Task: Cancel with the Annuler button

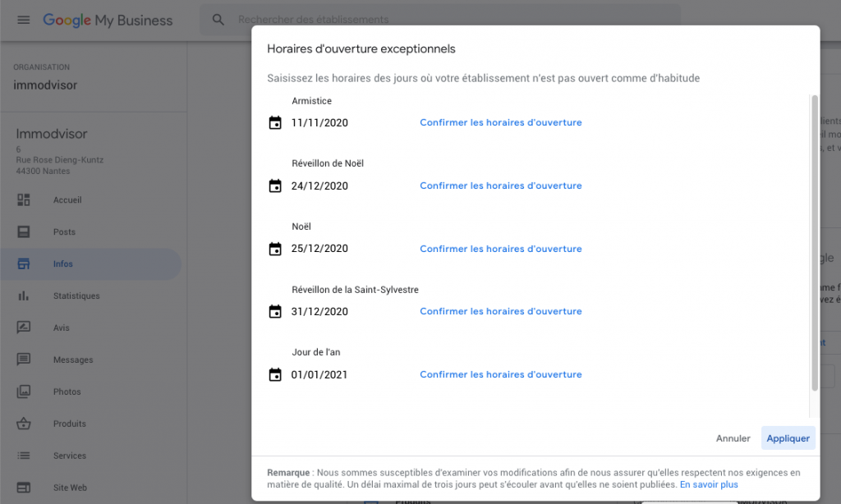Action: click(733, 438)
